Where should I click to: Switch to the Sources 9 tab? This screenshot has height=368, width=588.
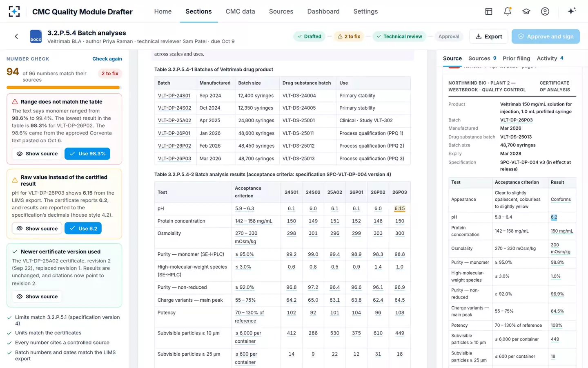pos(482,58)
